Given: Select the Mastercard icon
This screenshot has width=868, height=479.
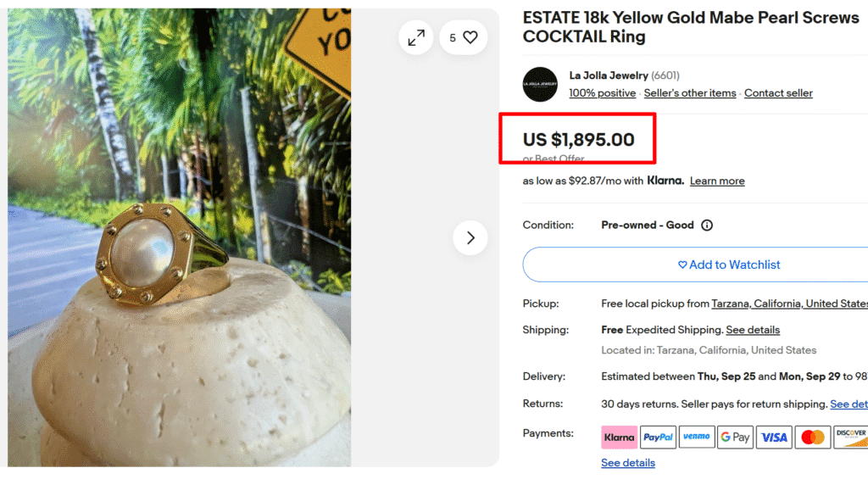Looking at the screenshot, I should [812, 437].
